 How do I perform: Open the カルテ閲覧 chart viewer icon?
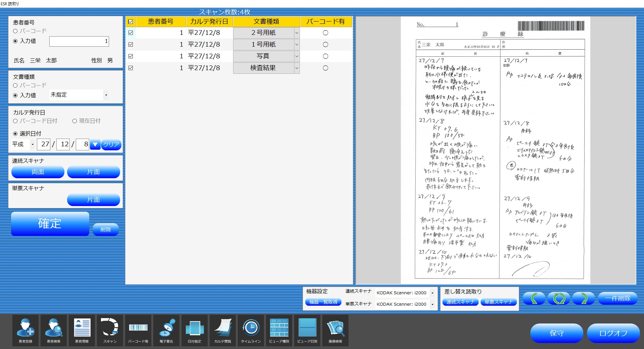222,331
